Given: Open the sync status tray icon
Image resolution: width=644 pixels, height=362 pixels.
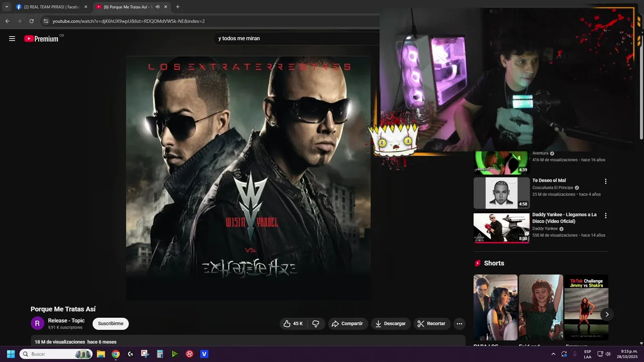Looking at the screenshot, I should pos(564,354).
